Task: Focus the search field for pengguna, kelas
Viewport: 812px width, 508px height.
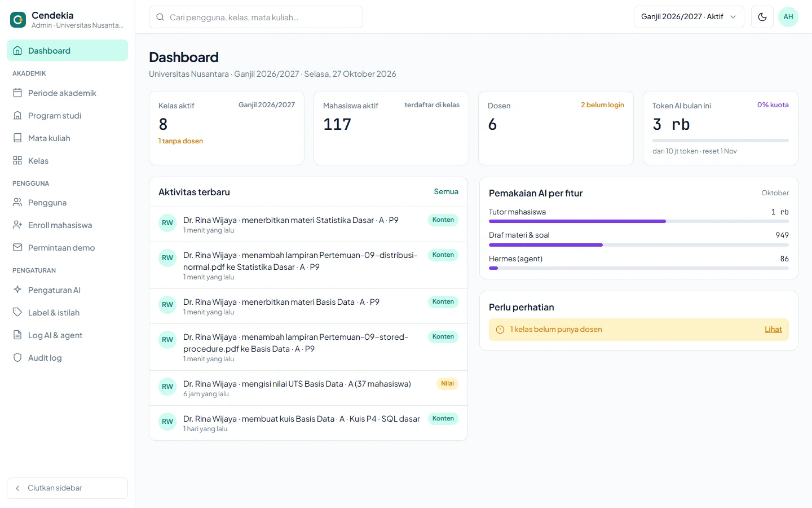Action: click(256, 17)
